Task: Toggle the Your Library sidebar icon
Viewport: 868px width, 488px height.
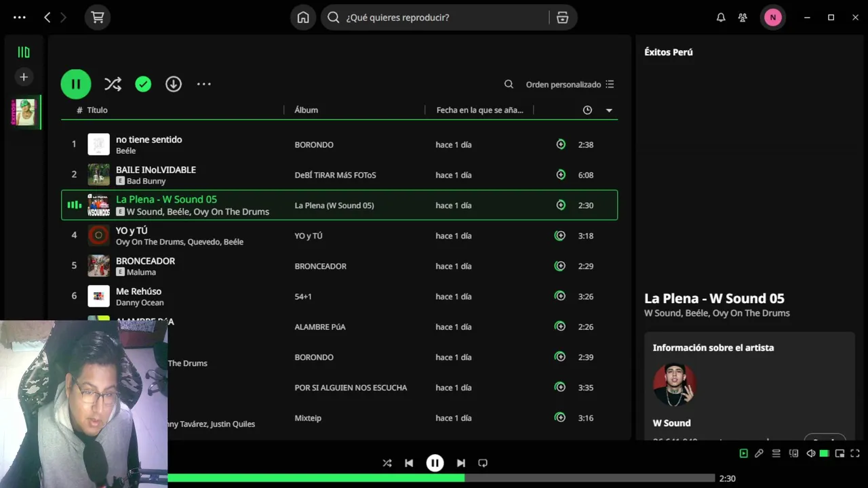Action: (x=24, y=52)
